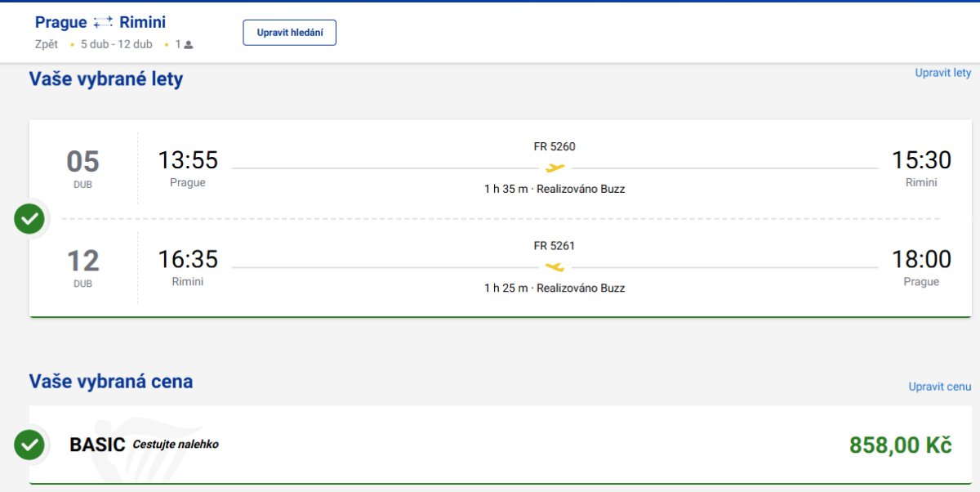Select the 16:35 Rimini departure time
The height and width of the screenshot is (492, 980).
(188, 260)
